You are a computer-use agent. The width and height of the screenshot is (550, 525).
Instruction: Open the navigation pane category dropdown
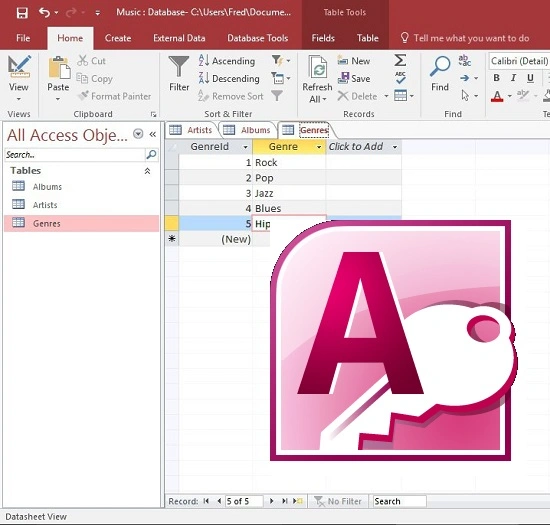click(138, 134)
